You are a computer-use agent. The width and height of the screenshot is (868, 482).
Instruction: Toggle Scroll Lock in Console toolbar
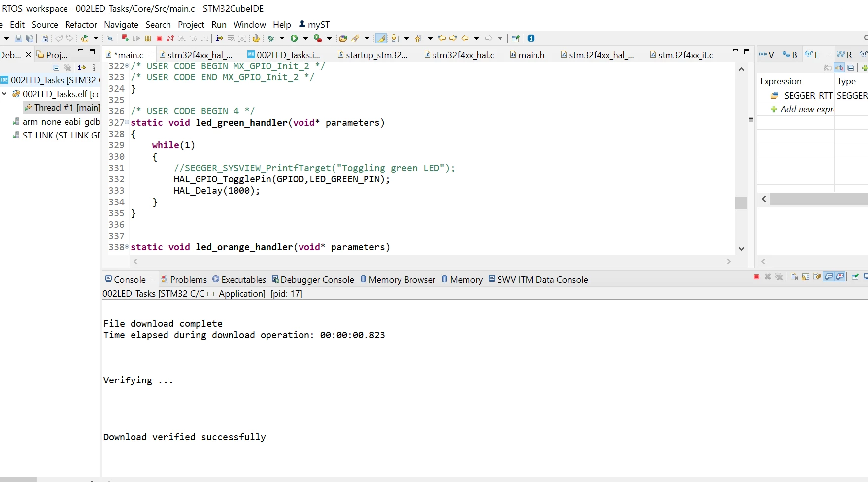pos(805,277)
